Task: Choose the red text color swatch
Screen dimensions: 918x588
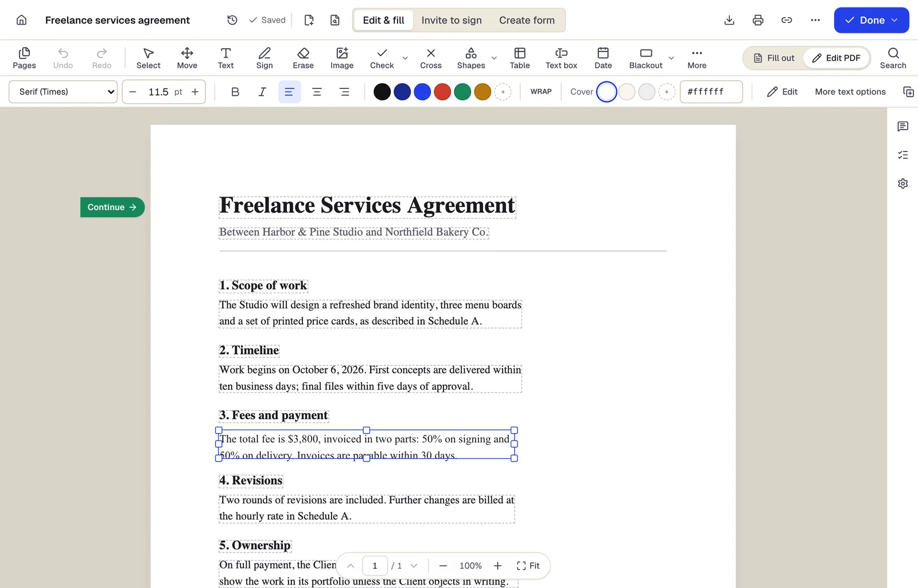Action: (x=442, y=92)
